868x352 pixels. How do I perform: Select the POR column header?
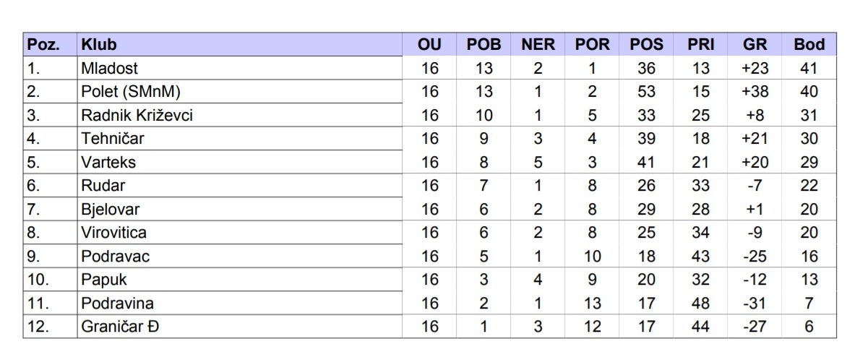(x=592, y=44)
